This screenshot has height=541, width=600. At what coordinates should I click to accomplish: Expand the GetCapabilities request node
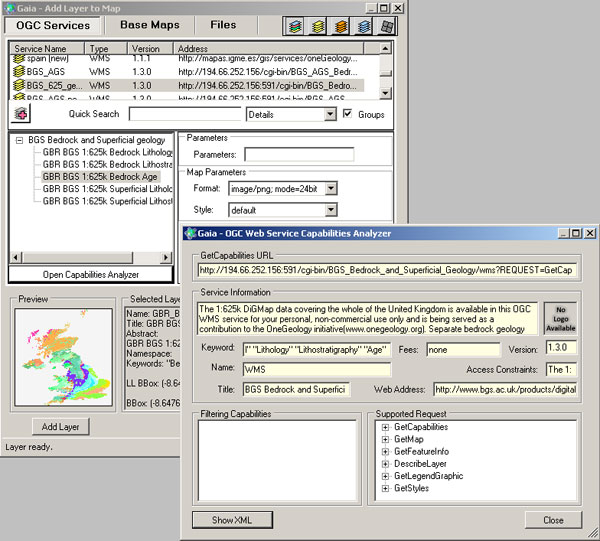coord(386,427)
